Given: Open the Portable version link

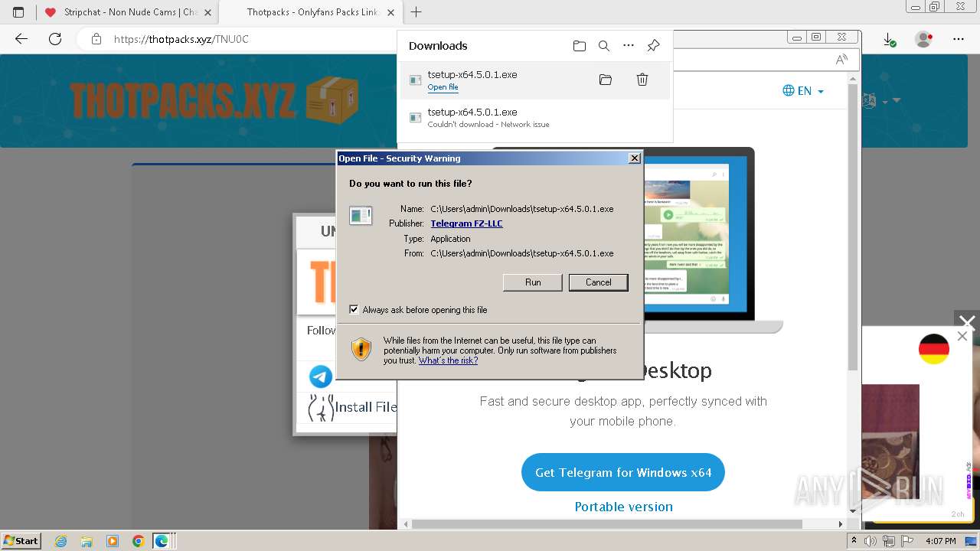Looking at the screenshot, I should click(x=623, y=507).
